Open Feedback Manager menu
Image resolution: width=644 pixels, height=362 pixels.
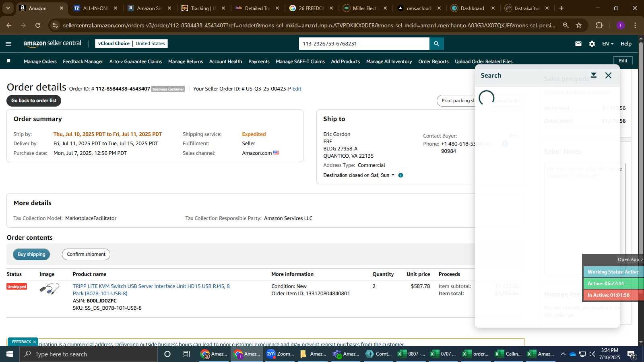tap(83, 62)
